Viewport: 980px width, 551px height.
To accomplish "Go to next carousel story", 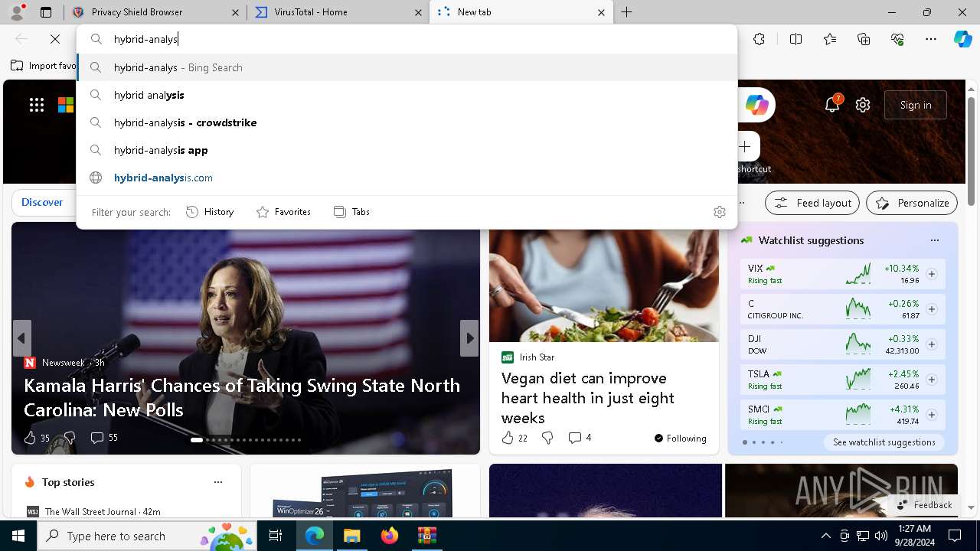I will [469, 338].
